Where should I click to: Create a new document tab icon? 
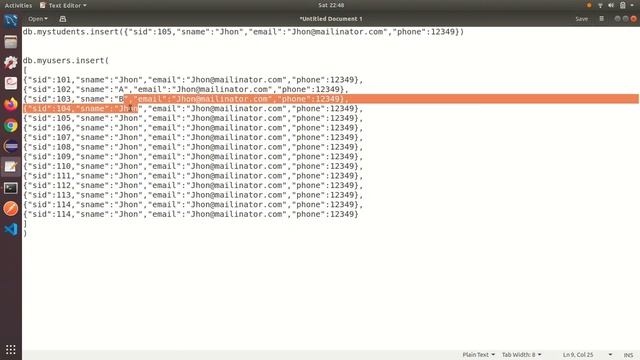[x=62, y=19]
